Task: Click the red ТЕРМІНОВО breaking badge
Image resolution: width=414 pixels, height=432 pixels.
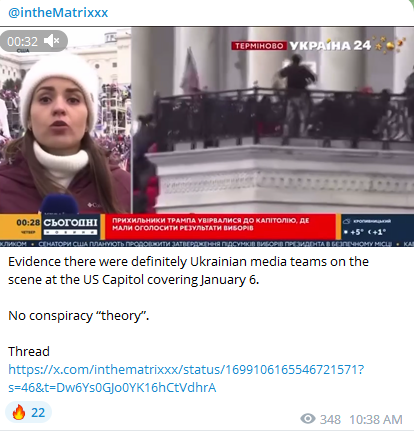Action: (x=259, y=46)
